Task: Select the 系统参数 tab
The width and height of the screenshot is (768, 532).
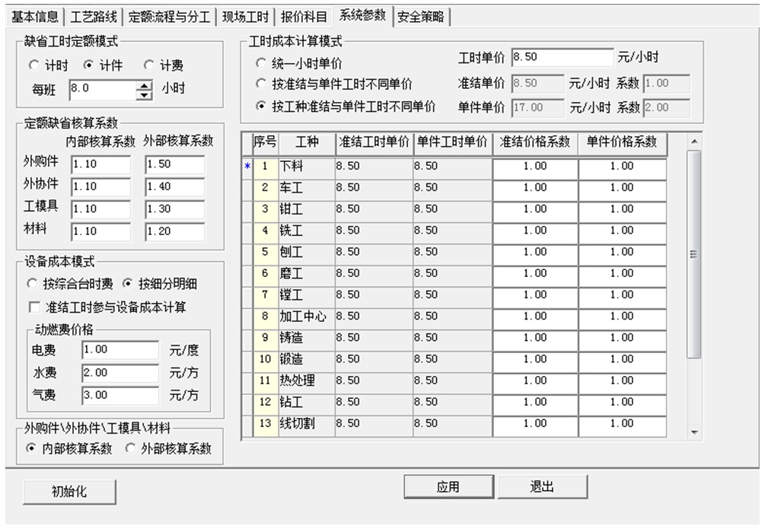Action: click(x=362, y=16)
